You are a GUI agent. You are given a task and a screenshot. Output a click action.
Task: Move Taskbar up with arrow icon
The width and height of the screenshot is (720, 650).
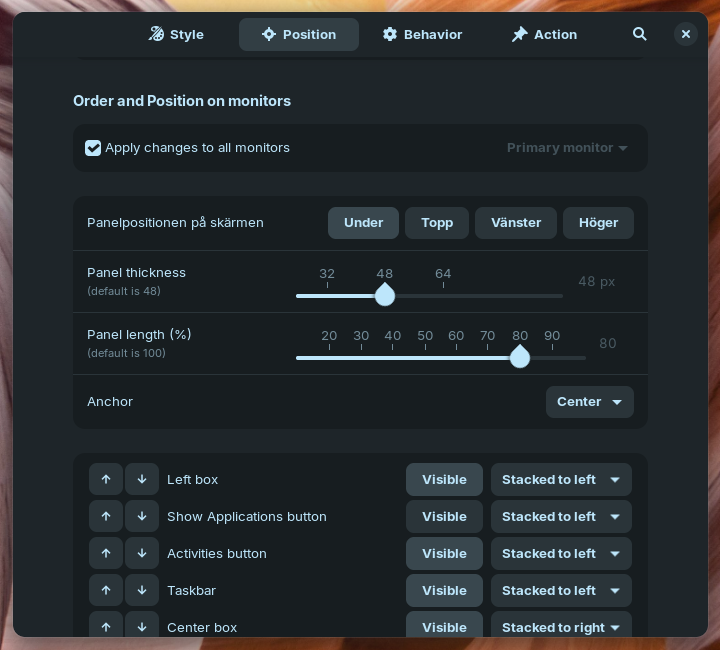pyautogui.click(x=106, y=590)
